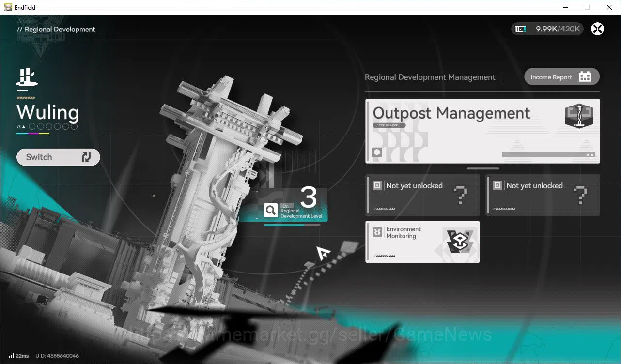The height and width of the screenshot is (364, 621).
Task: Select the second Not yet unlocked card
Action: [543, 195]
